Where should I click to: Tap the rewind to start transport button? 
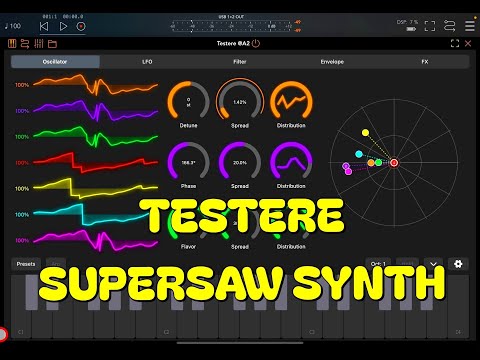(44, 26)
